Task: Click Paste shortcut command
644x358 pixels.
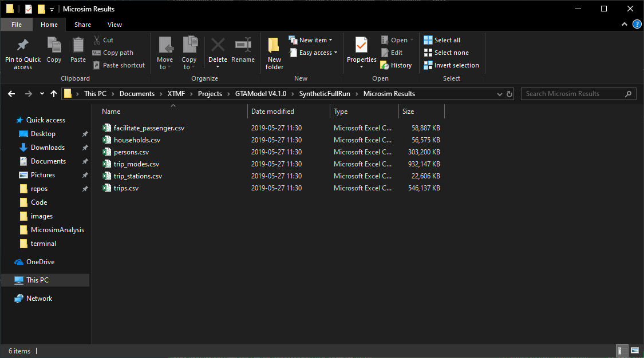Action: [118, 65]
